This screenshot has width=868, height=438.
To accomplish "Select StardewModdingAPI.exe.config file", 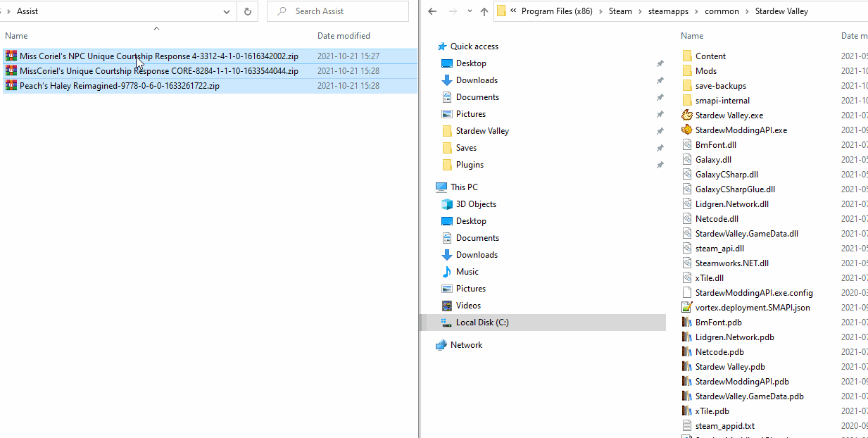I will pos(754,293).
